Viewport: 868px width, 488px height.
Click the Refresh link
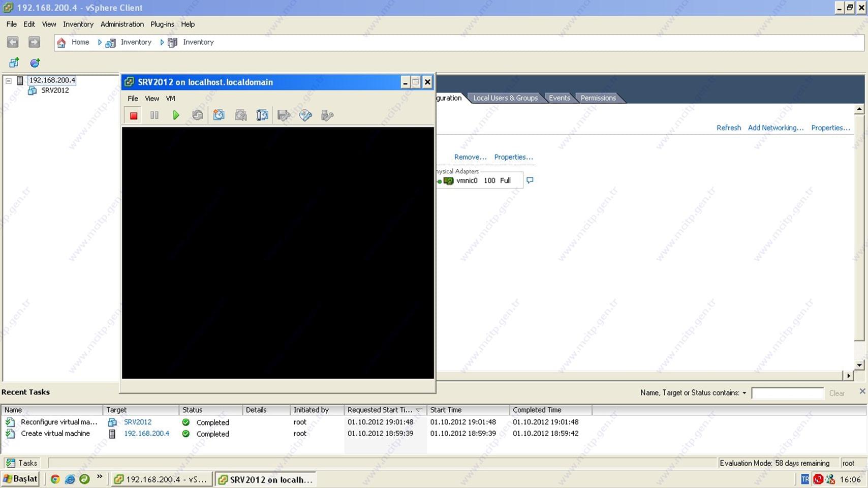[728, 128]
